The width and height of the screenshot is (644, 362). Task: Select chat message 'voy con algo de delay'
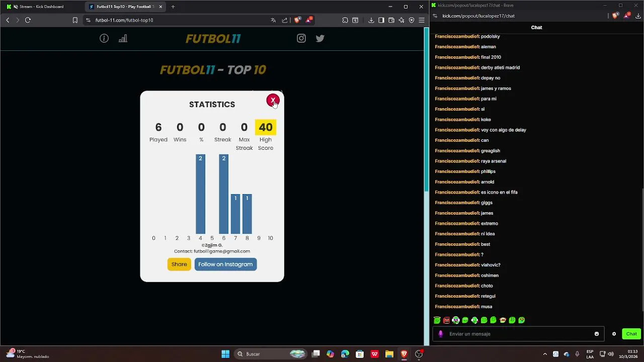pyautogui.click(x=504, y=130)
